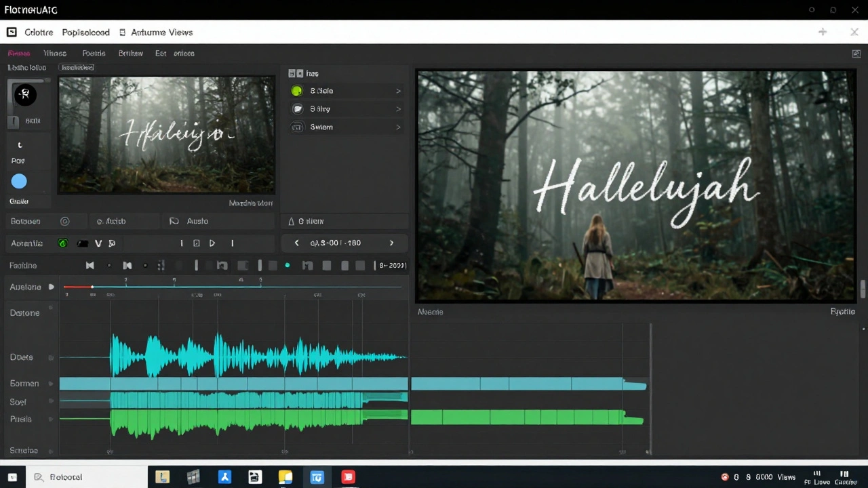Click the V tool icon in Aotanila row
This screenshot has width=868, height=488.
98,243
